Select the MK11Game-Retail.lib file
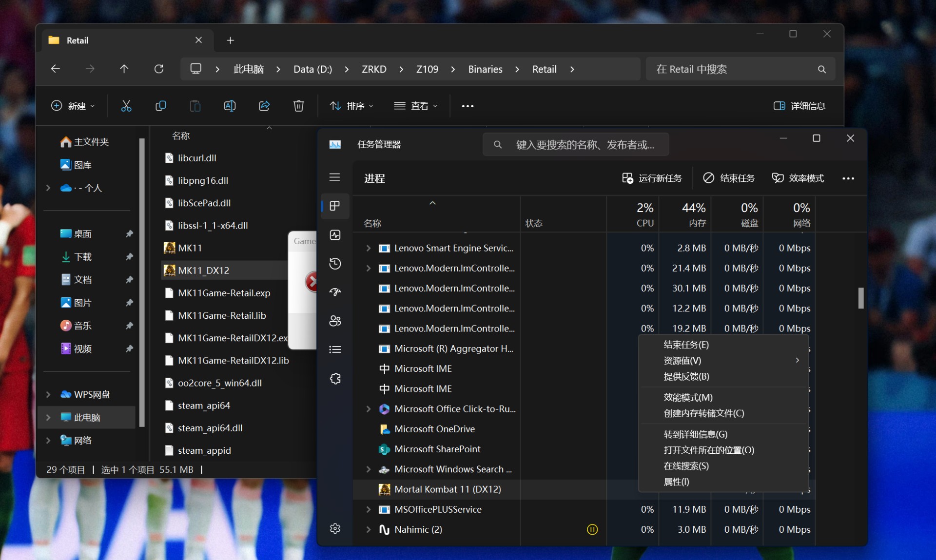 pyautogui.click(x=222, y=315)
